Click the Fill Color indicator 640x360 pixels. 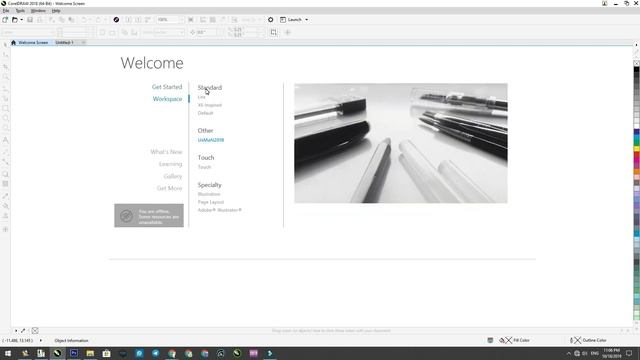click(514, 340)
